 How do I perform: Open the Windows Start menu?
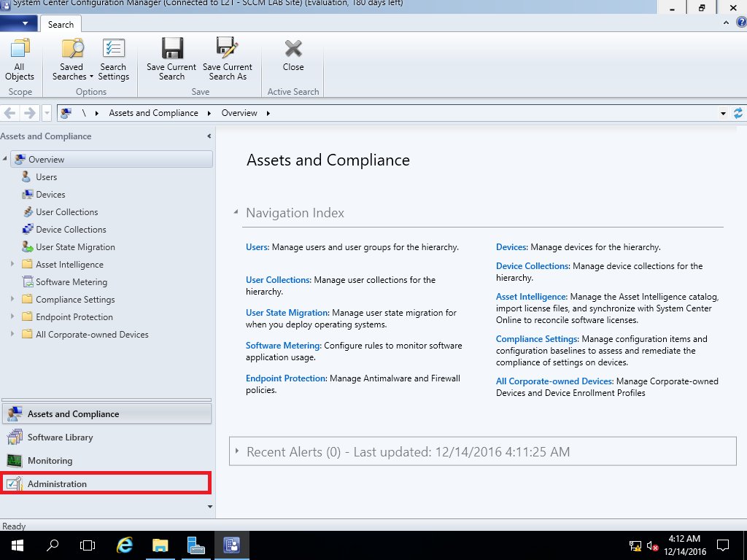coord(18,545)
